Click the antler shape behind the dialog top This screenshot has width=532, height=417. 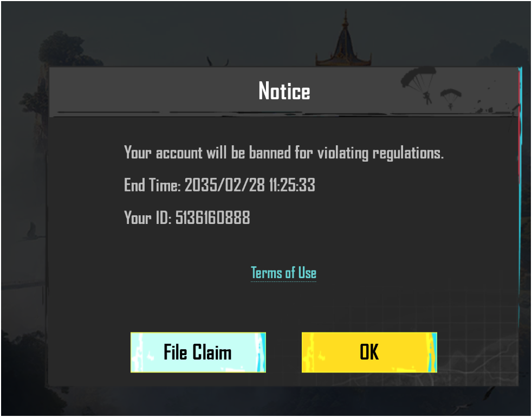[x=217, y=61]
